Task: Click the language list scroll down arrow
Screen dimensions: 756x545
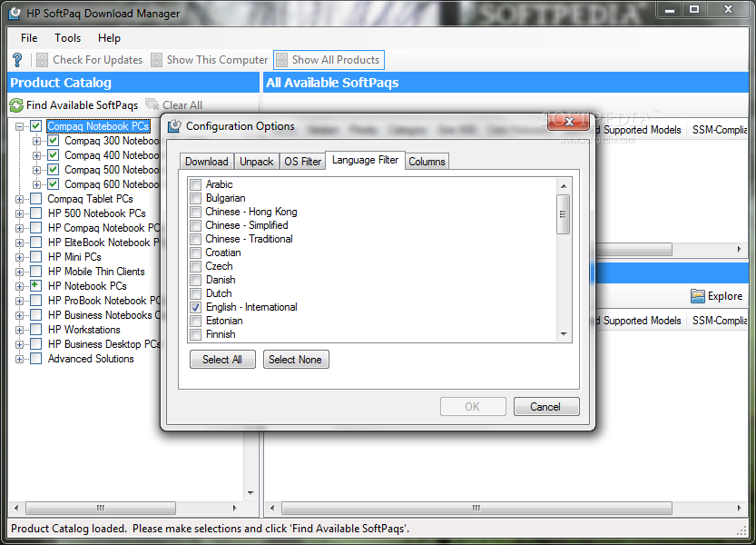Action: point(563,334)
